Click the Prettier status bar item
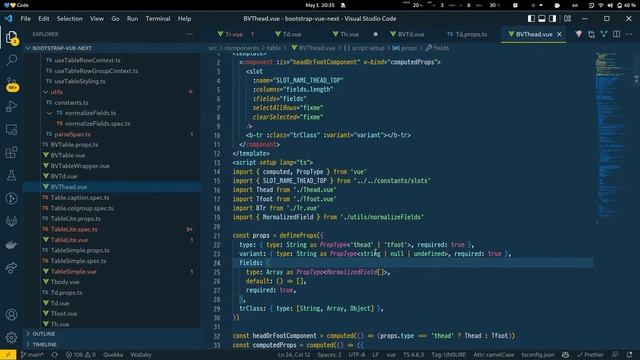Image resolution: width=640 pixels, height=360 pixels. click(590, 355)
